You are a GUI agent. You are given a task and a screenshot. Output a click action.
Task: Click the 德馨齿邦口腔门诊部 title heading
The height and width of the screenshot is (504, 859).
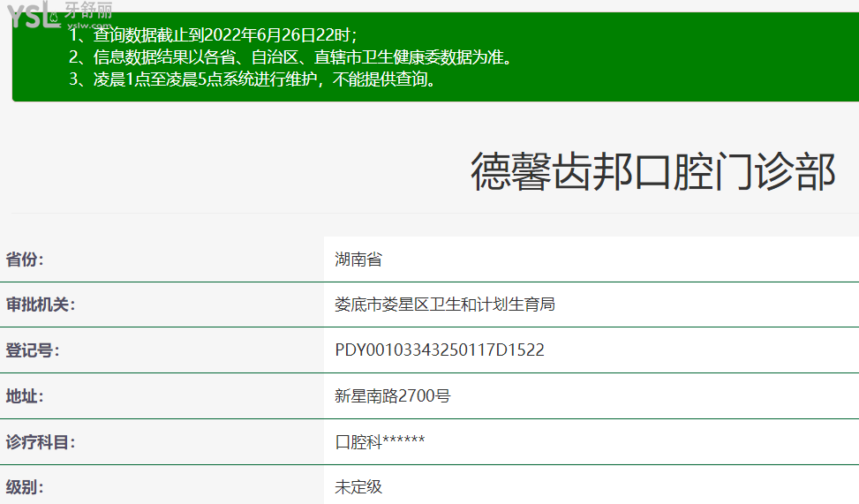[x=652, y=172]
